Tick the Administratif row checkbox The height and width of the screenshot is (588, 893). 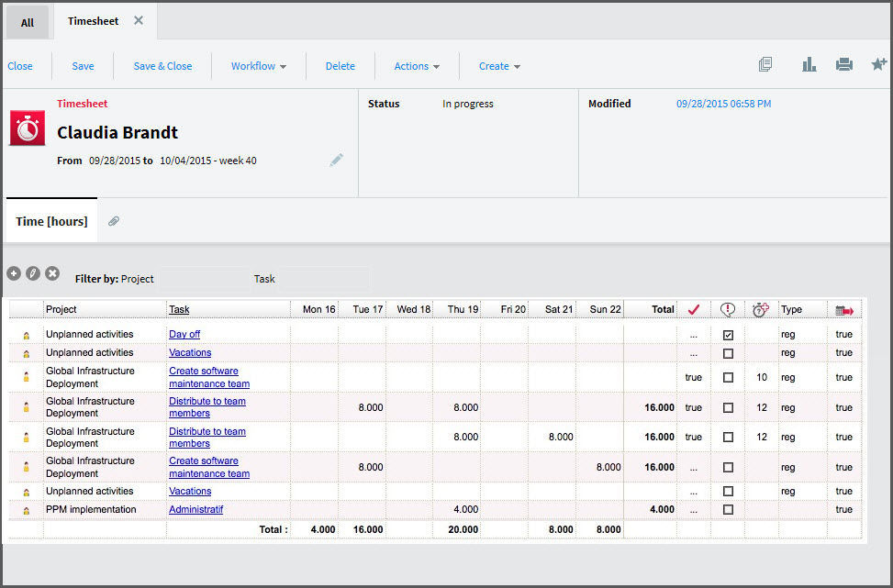click(x=728, y=509)
